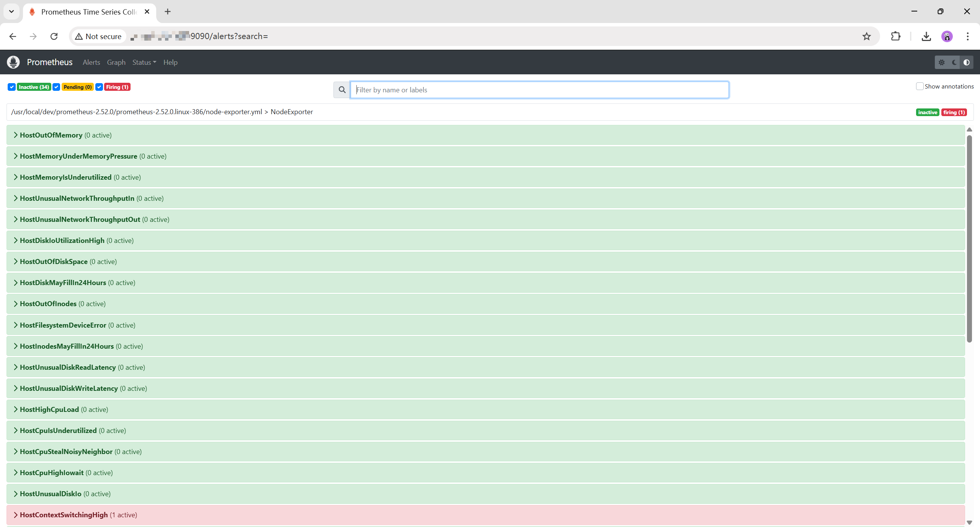The image size is (980, 528).
Task: Expand the HostContextSwitchingHigh firing alert
Action: tap(64, 515)
